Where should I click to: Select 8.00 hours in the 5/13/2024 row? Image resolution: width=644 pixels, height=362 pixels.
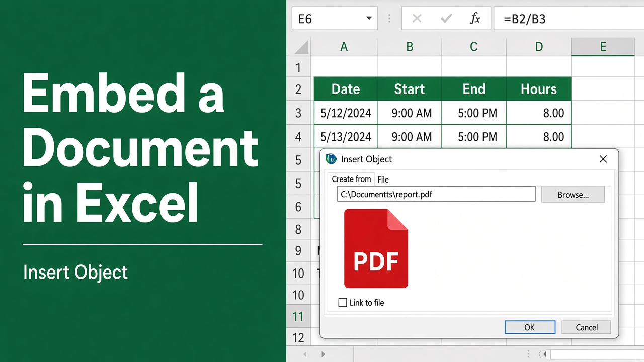[539, 137]
